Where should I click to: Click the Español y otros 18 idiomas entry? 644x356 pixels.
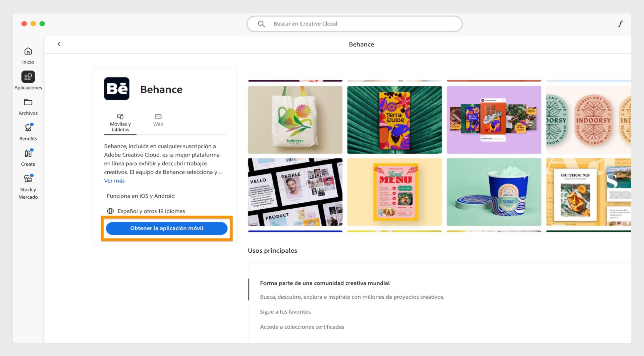(151, 211)
